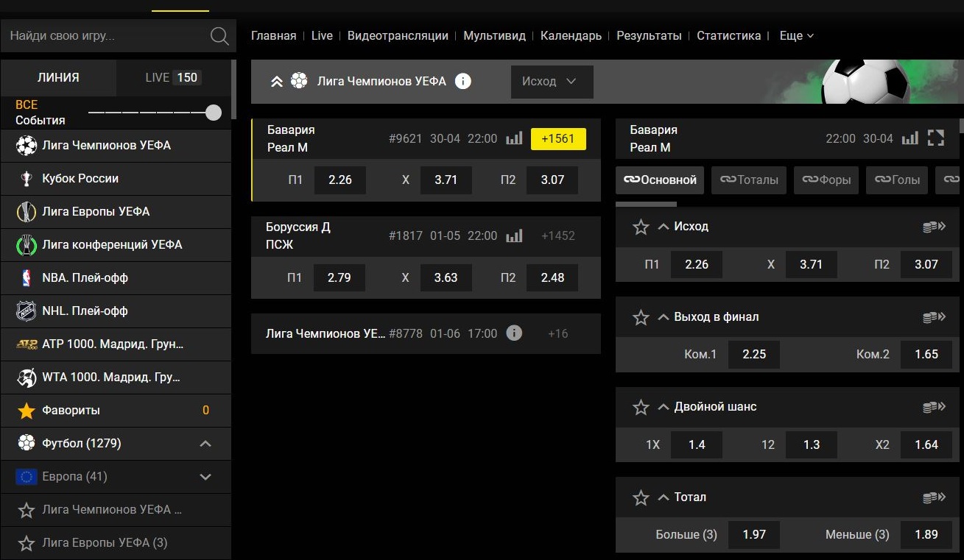Switch to ЛИНИЯ tab
Image resolution: width=964 pixels, height=560 pixels.
(x=58, y=77)
